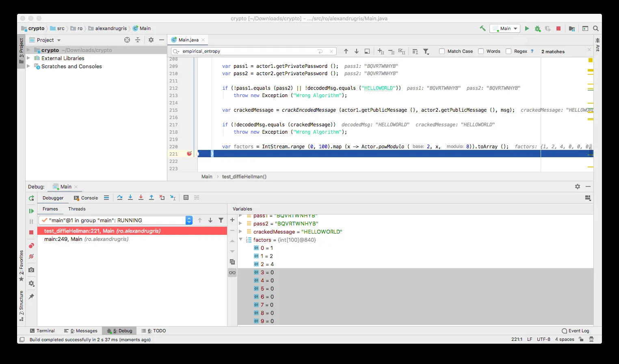The image size is (619, 364).
Task: Open the Terminal tool window
Action: pyautogui.click(x=42, y=331)
